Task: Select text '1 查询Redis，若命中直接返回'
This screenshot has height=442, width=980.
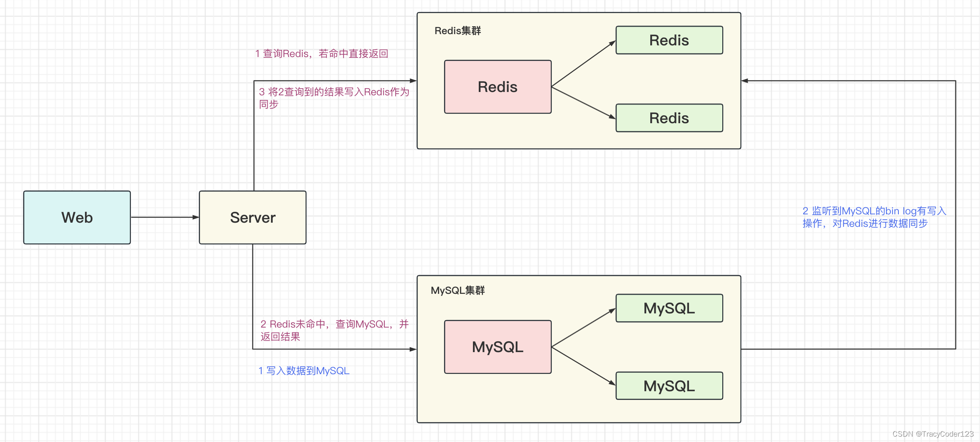Action: coord(322,54)
